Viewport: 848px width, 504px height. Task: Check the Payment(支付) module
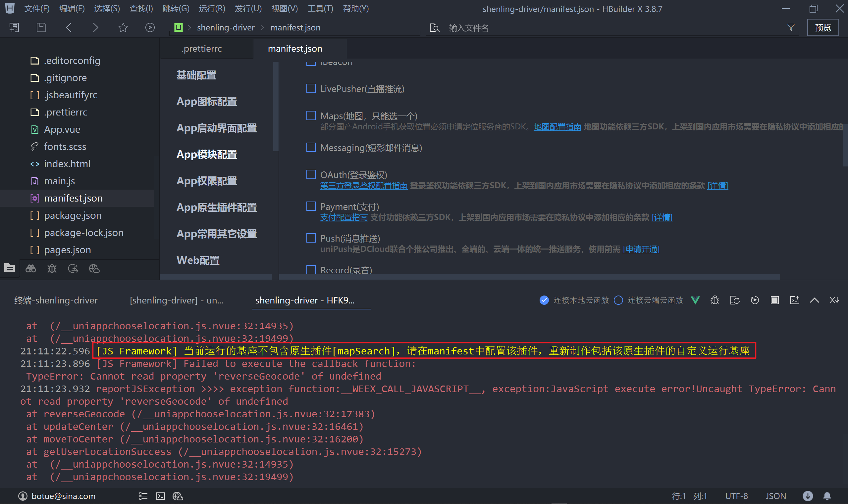click(x=311, y=206)
